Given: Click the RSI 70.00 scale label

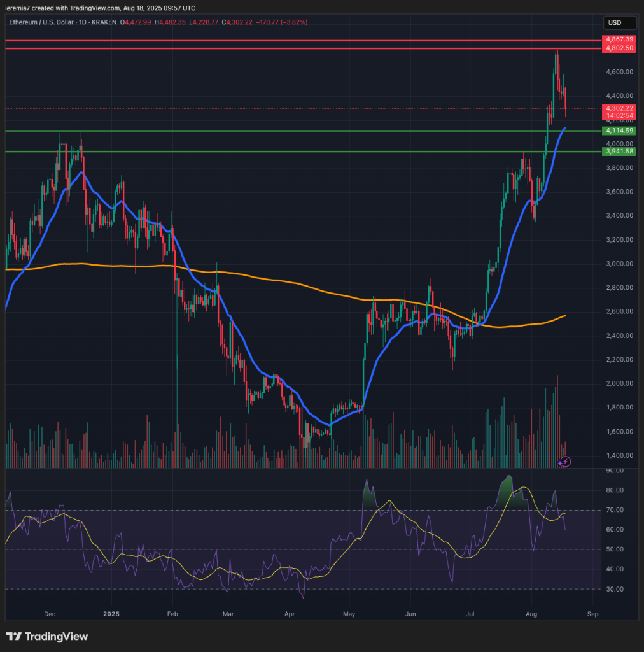Looking at the screenshot, I should click(x=615, y=510).
